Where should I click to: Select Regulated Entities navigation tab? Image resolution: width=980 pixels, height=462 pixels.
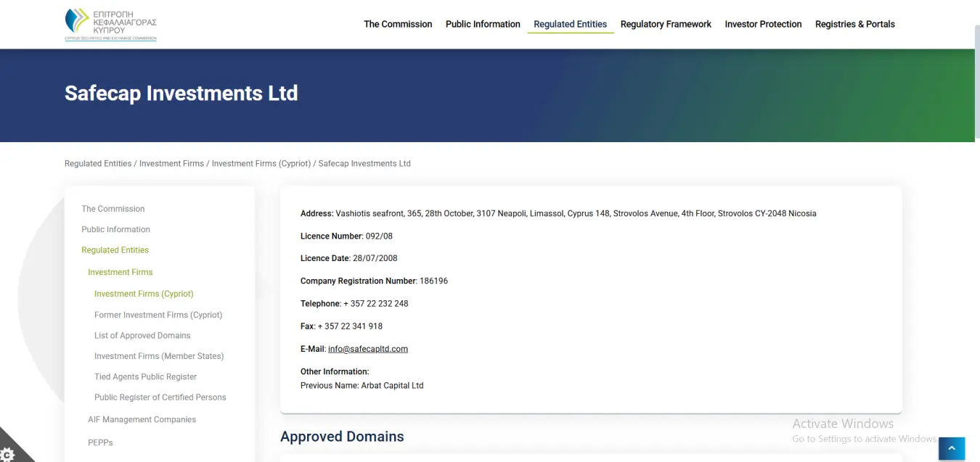pos(570,24)
